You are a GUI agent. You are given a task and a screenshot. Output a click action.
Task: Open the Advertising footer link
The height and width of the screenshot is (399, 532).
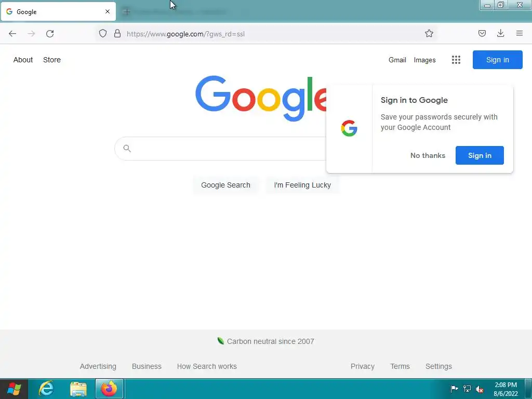tap(98, 366)
